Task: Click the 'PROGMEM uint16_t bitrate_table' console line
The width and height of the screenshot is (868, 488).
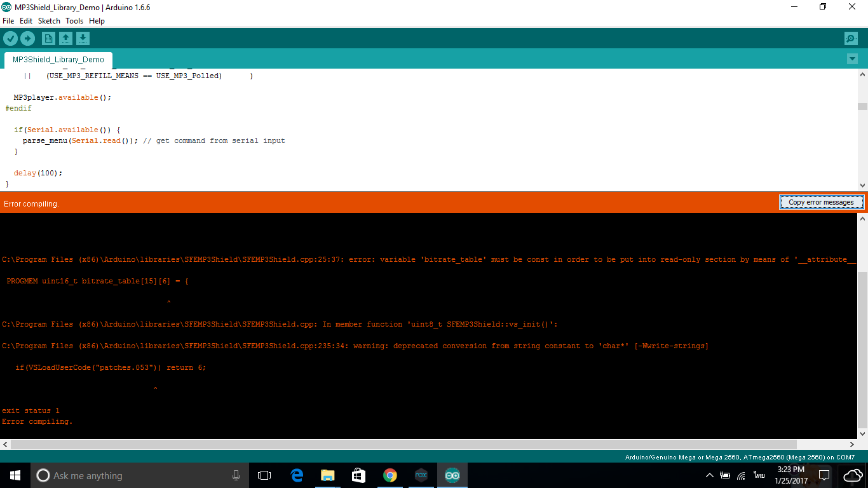Action: pyautogui.click(x=98, y=281)
